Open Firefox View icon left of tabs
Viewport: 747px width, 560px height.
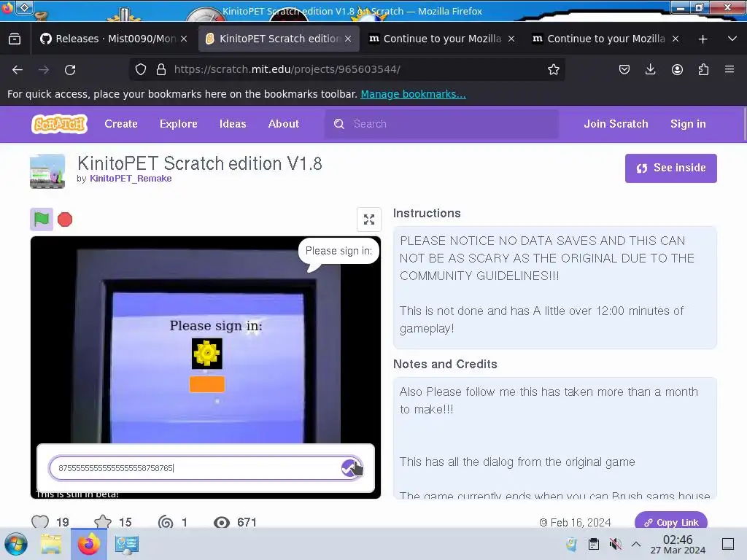(15, 39)
